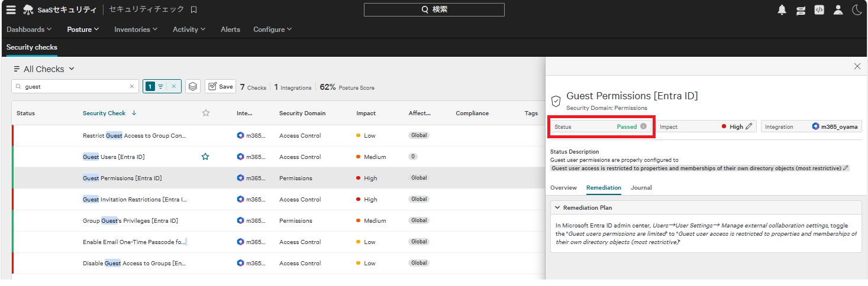Image resolution: width=868 pixels, height=286 pixels.
Task: Click the guest search input field
Action: [75, 86]
